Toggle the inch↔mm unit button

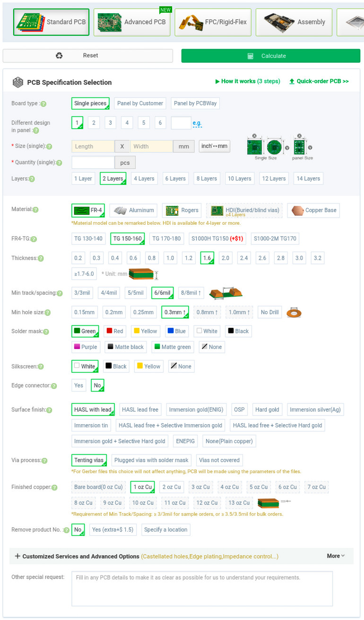pyautogui.click(x=214, y=146)
